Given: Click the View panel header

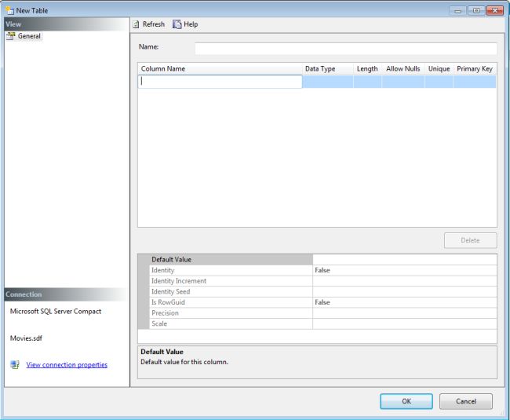Looking at the screenshot, I should click(67, 24).
